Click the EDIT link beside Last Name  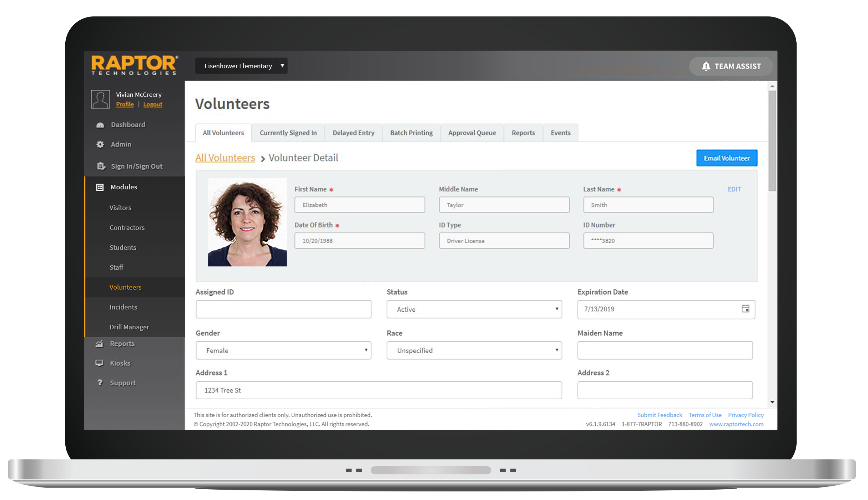click(x=734, y=189)
